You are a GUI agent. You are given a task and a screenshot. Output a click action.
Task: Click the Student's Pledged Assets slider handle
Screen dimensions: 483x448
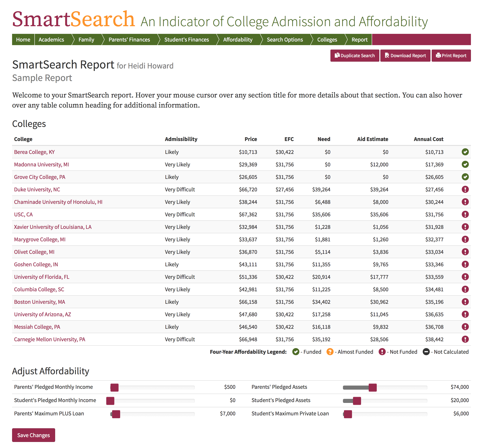coord(357,401)
